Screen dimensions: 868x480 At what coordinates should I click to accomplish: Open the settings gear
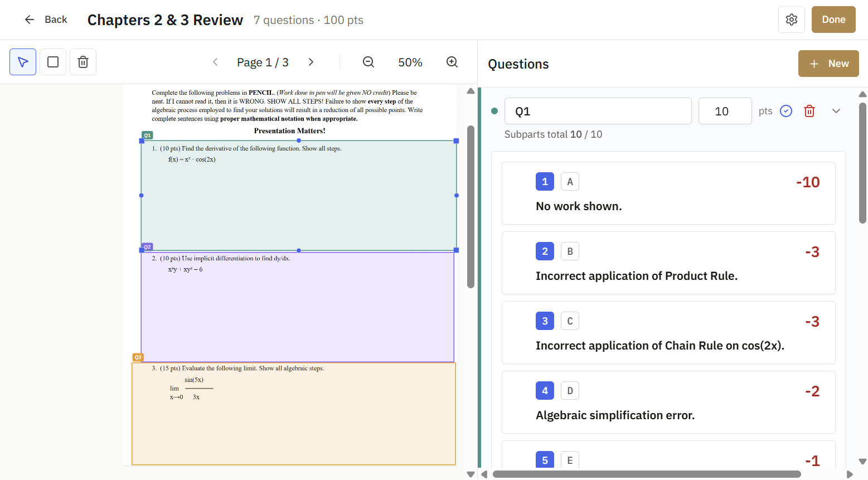792,20
